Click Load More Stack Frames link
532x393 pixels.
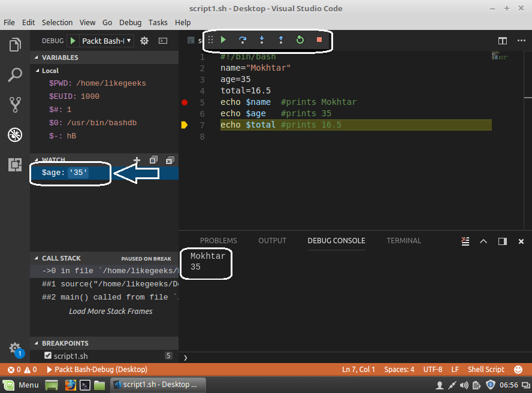pyautogui.click(x=110, y=312)
